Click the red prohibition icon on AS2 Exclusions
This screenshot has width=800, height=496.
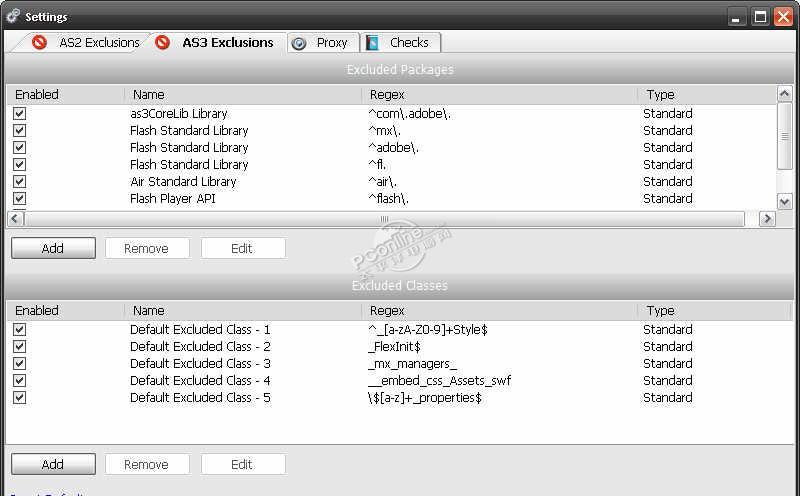(x=39, y=42)
